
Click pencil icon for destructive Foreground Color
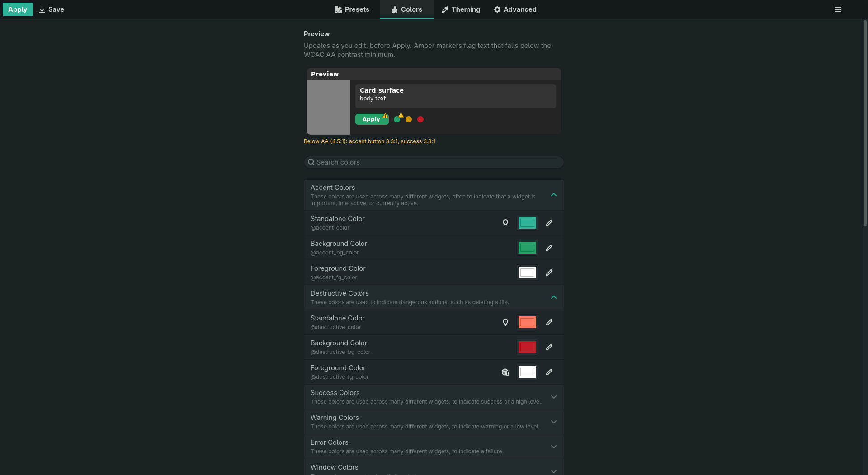pyautogui.click(x=549, y=372)
